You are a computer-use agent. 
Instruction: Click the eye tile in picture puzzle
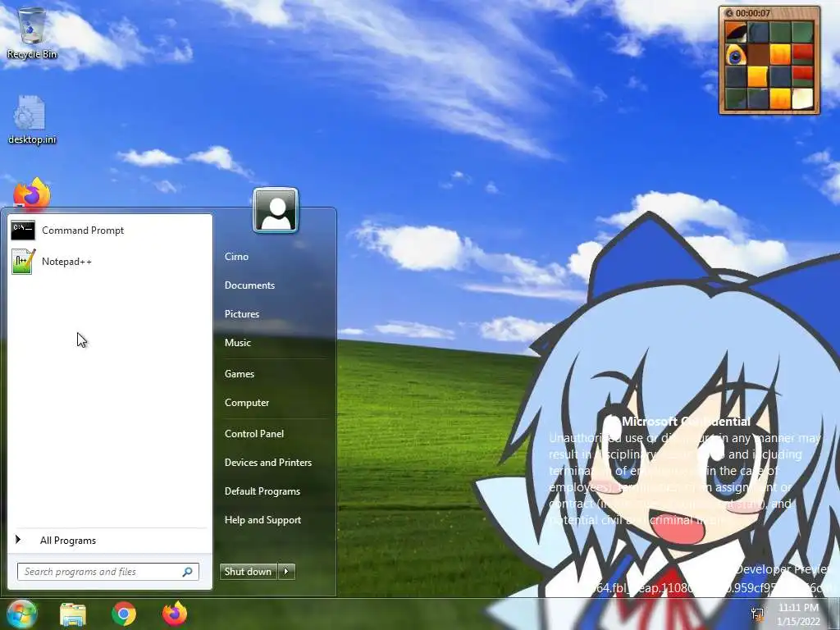coord(736,55)
